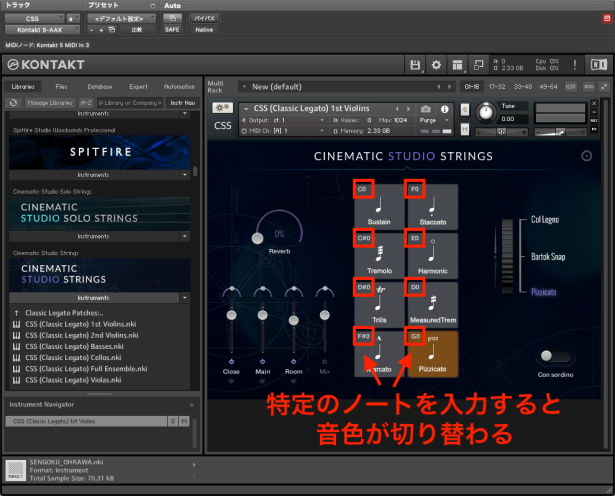
Task: Switch to the Libraries tab
Action: click(x=23, y=87)
